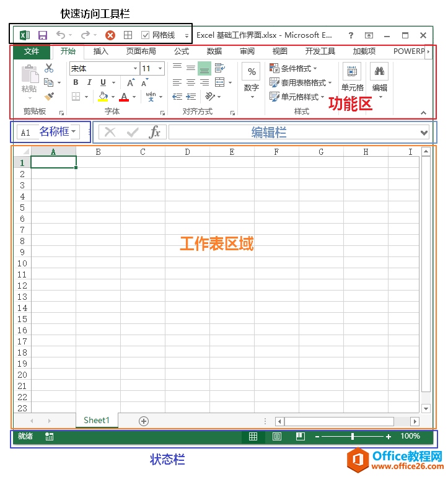
Task: Switch to the 插入 tab
Action: coord(101,51)
